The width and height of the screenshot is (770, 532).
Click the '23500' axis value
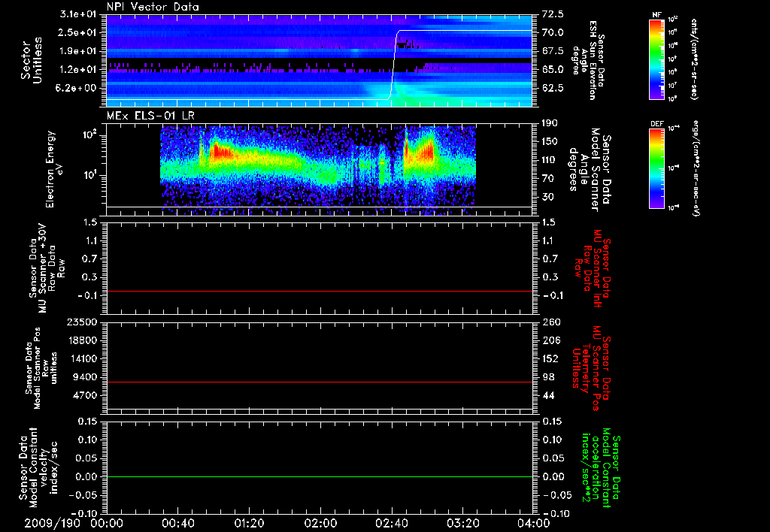coord(81,322)
